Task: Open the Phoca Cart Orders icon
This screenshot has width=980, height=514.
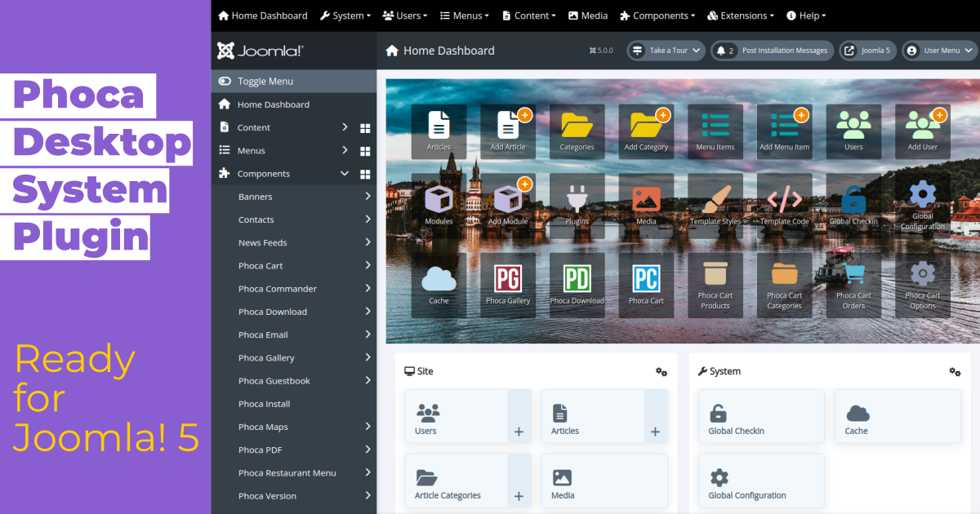Action: click(x=853, y=285)
